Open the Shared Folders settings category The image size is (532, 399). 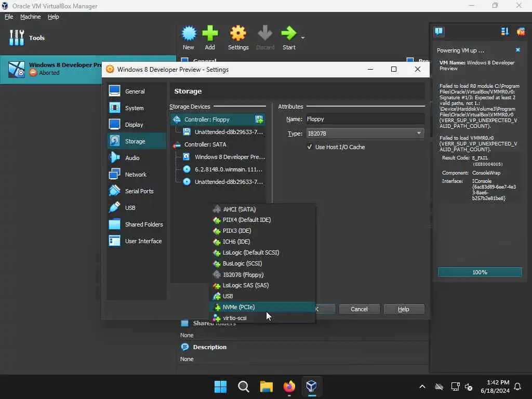pos(137,224)
